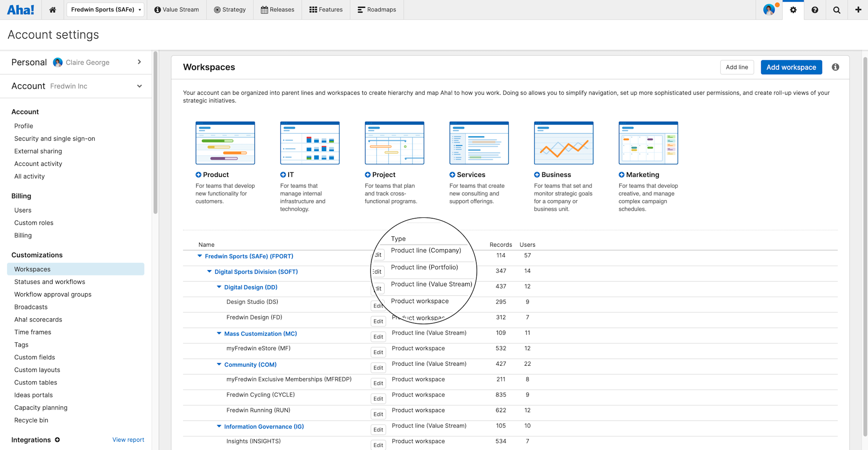The width and height of the screenshot is (868, 450).
Task: Click the Add line button
Action: point(737,67)
